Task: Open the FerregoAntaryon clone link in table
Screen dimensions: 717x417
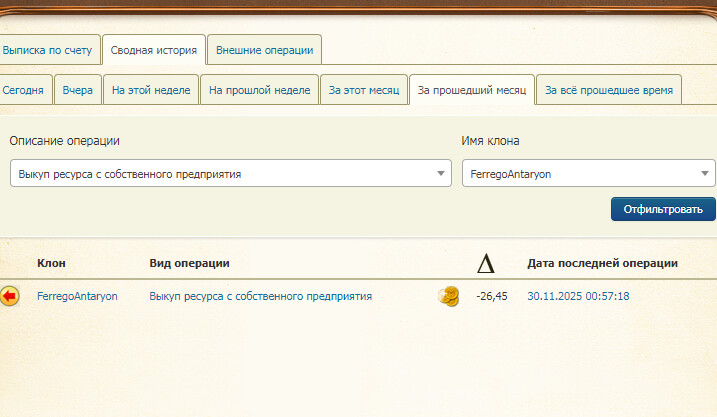Action: (77, 296)
